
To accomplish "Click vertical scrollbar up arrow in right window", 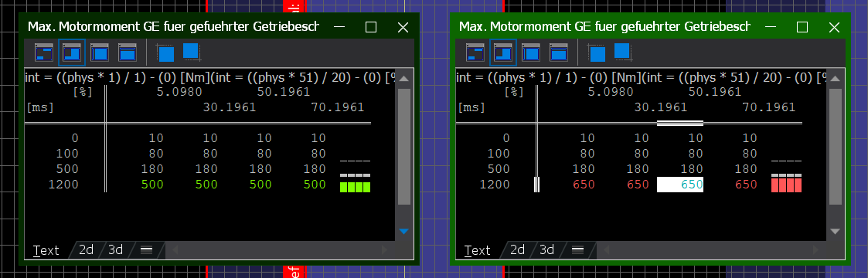I will (x=836, y=79).
